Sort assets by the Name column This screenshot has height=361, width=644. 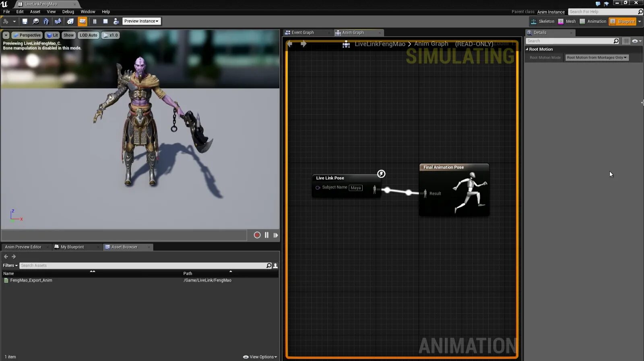(x=92, y=274)
